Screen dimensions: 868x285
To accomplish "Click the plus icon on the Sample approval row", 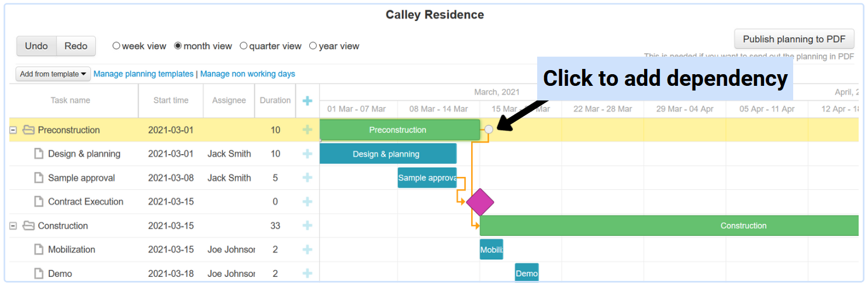I will click(x=307, y=178).
